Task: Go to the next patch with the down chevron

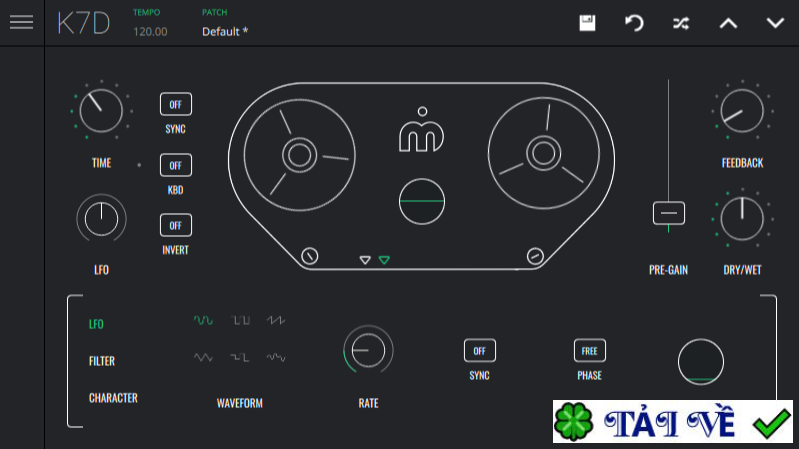Action: [775, 23]
